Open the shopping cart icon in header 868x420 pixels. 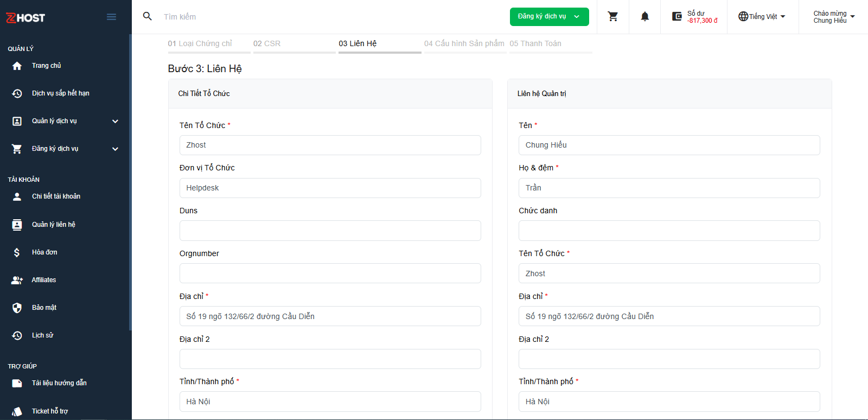tap(613, 16)
